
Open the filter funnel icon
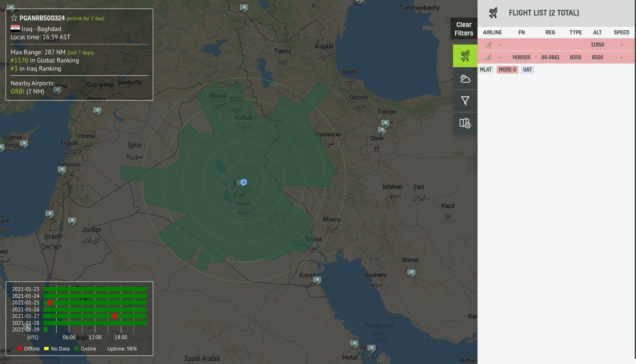pos(465,101)
